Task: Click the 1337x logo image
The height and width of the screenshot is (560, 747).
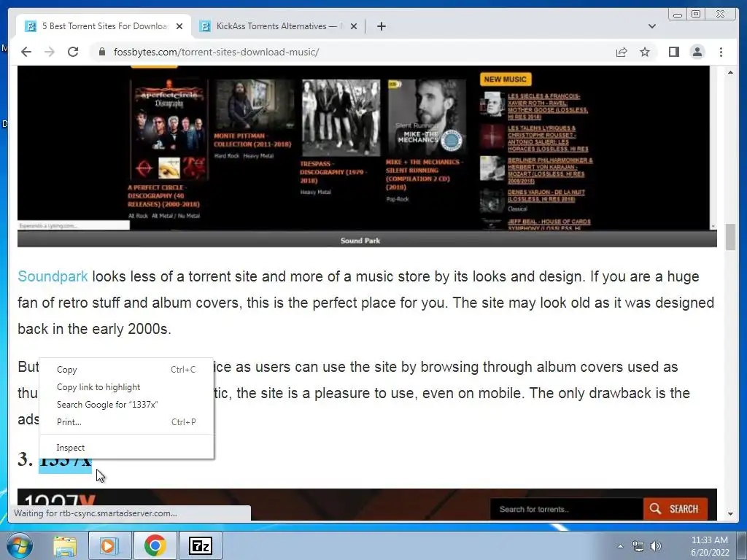Action: click(x=60, y=499)
